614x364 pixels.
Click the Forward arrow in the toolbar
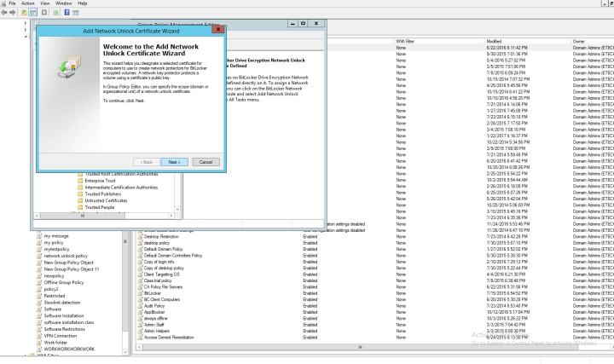pos(13,13)
